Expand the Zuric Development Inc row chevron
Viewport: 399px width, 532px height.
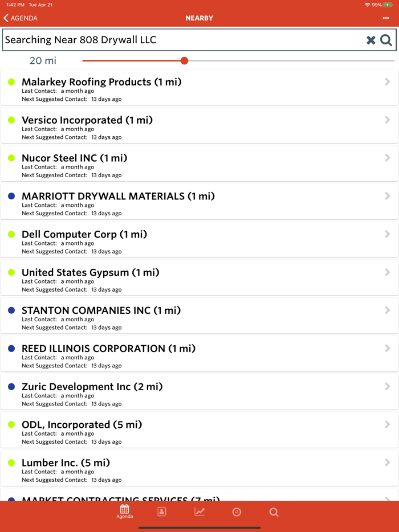point(386,386)
